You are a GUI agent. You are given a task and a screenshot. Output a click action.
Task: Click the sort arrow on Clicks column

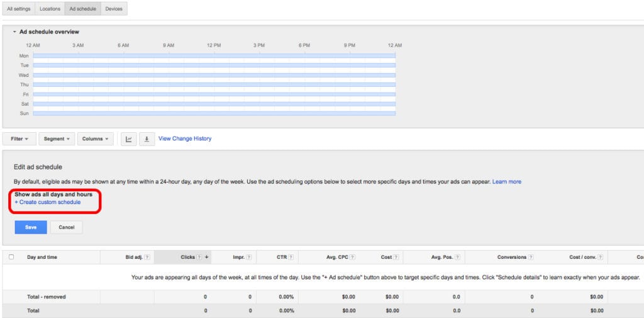click(206, 257)
